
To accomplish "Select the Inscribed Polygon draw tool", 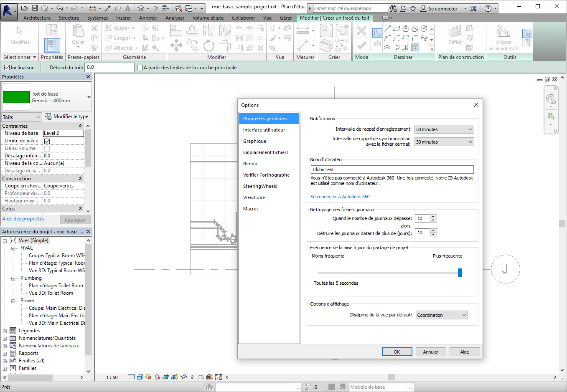I will pyautogui.click(x=406, y=29).
